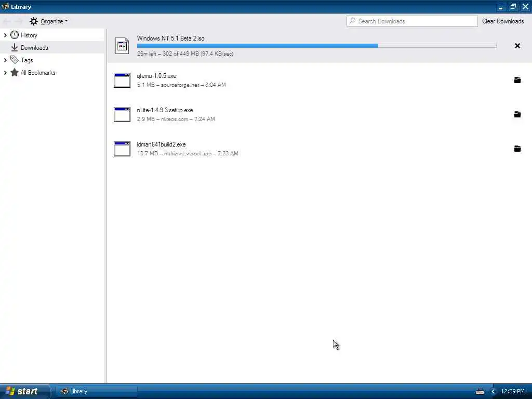Click the '26m left – 302 of 449 MB' status
The width and height of the screenshot is (532, 399).
tap(185, 54)
